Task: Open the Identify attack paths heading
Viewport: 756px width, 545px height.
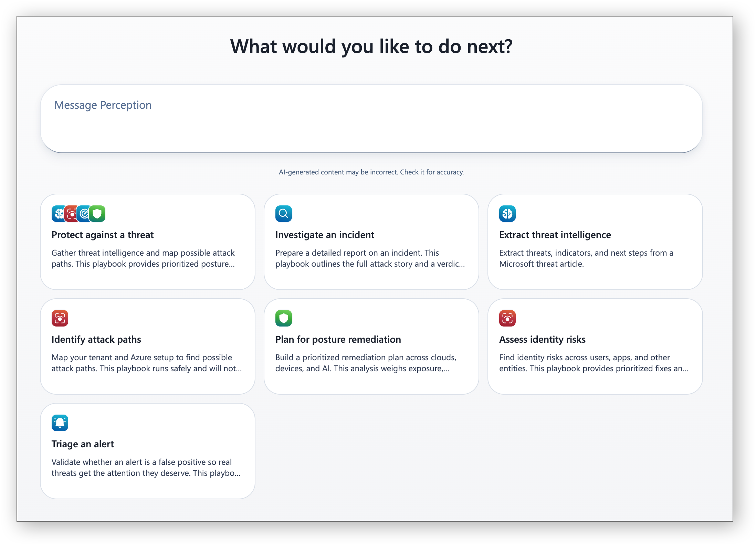Action: point(96,340)
